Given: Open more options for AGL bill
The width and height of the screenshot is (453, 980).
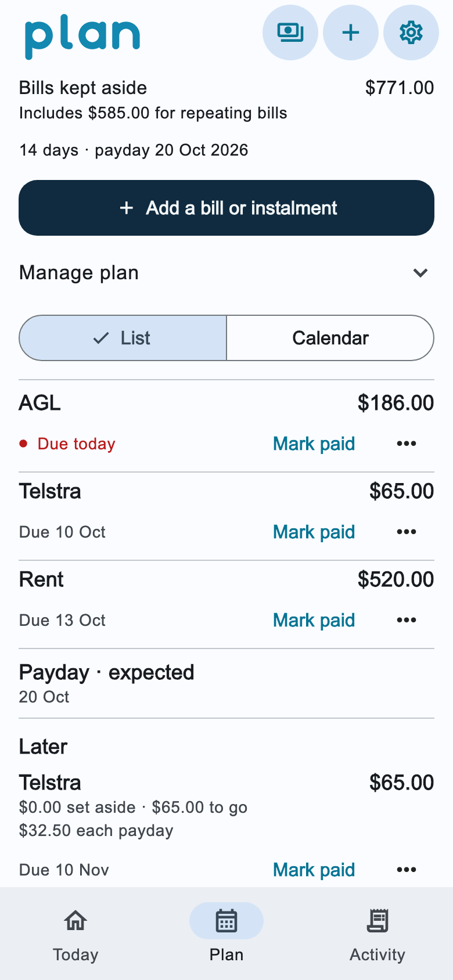Looking at the screenshot, I should [407, 444].
